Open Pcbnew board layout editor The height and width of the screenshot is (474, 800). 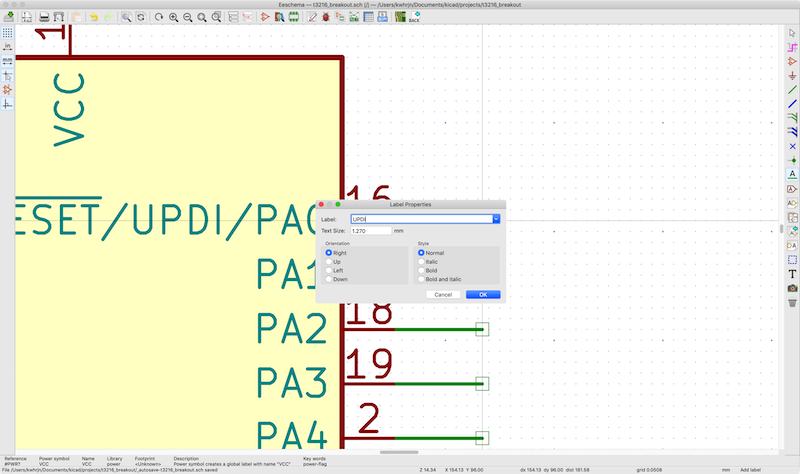pyautogui.click(x=401, y=17)
